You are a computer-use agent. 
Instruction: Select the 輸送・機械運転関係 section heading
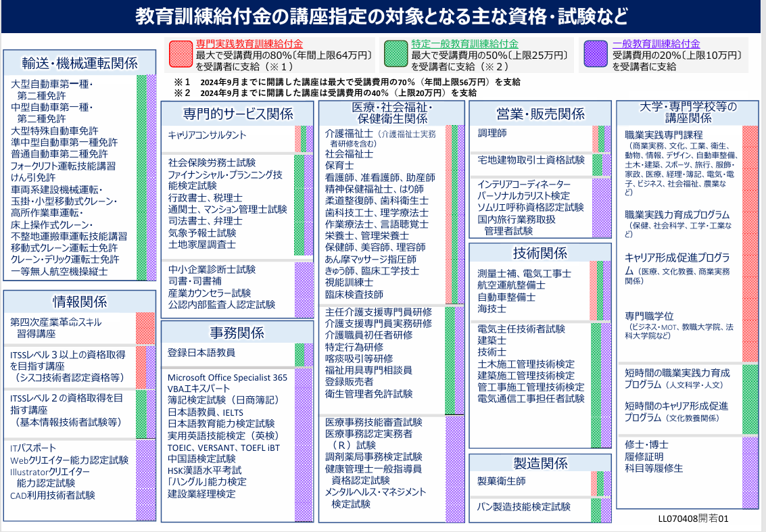point(80,64)
